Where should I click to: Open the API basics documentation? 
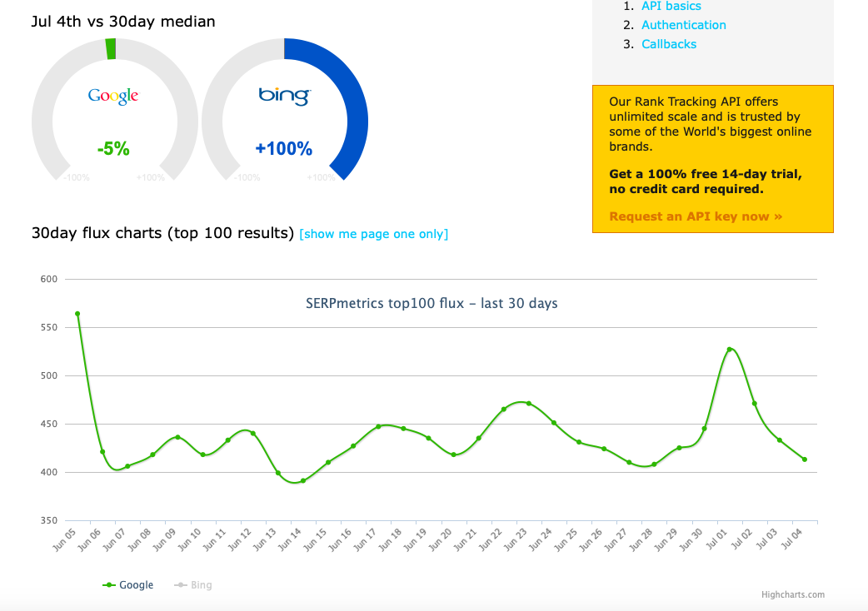pos(671,6)
